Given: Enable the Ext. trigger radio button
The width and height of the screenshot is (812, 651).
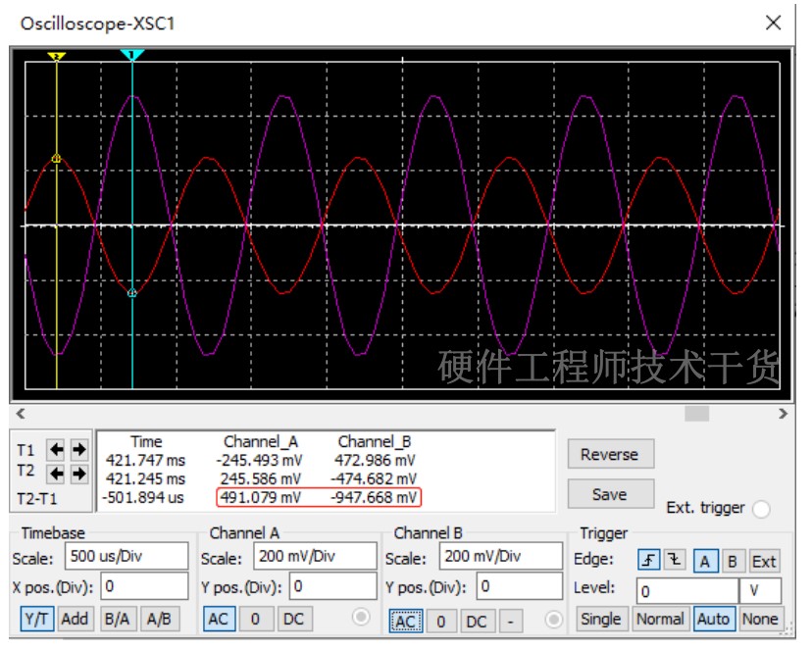Looking at the screenshot, I should tap(761, 509).
